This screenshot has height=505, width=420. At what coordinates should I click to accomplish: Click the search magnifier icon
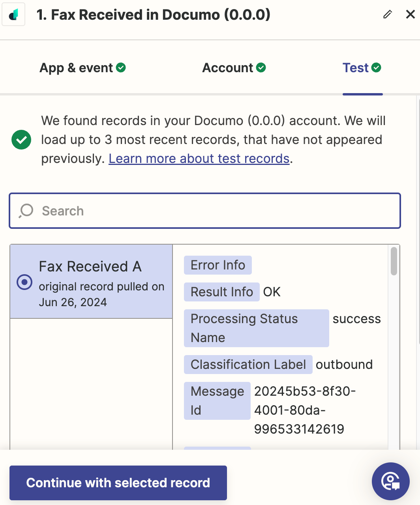26,211
